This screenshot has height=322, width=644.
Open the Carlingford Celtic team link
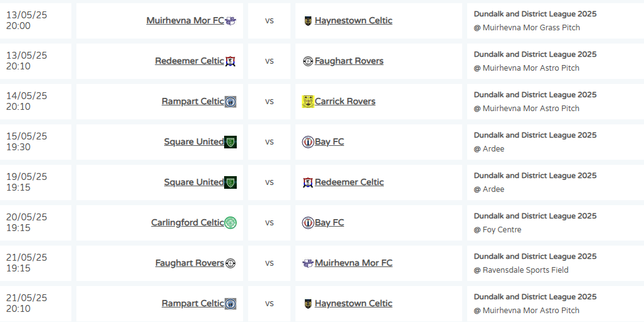[188, 223]
